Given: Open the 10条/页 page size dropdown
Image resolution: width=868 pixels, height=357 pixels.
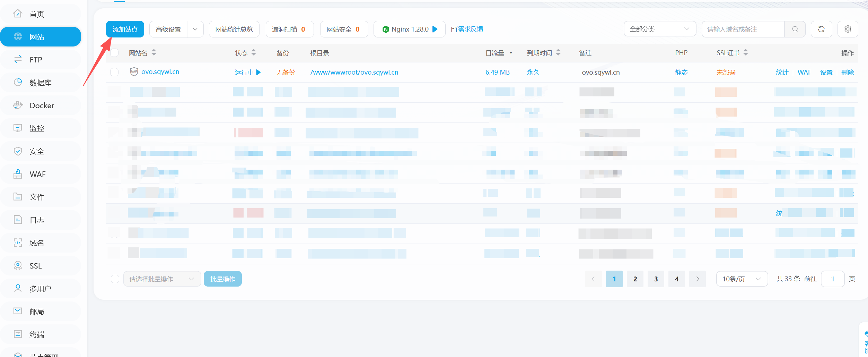Looking at the screenshot, I should (x=742, y=279).
